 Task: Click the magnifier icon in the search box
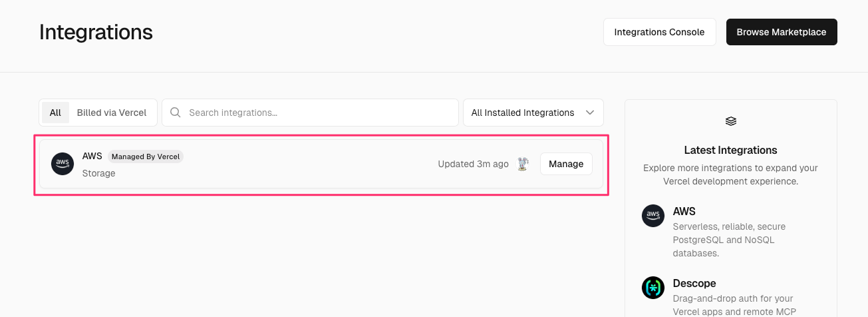pos(176,113)
